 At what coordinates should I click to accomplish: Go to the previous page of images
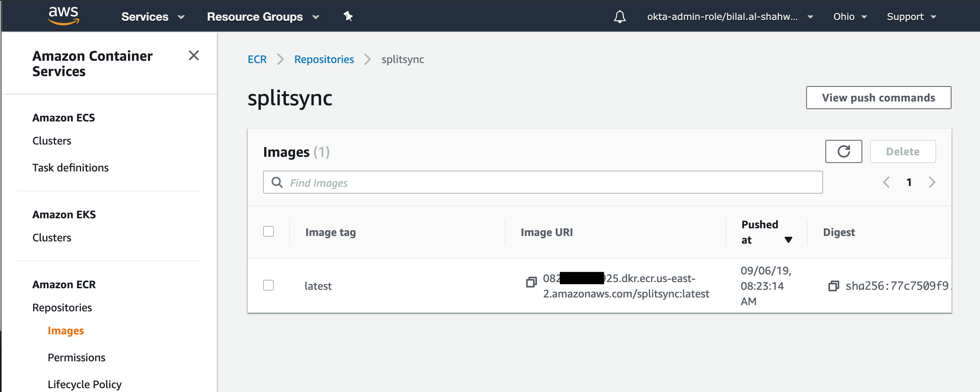tap(886, 182)
